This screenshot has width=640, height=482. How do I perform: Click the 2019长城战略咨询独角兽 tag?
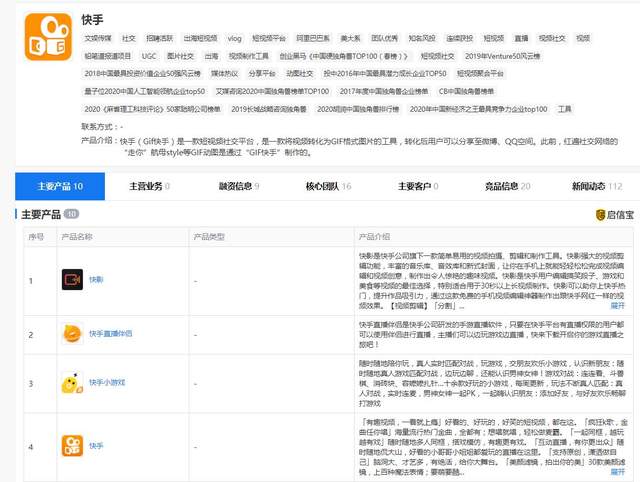tap(269, 109)
